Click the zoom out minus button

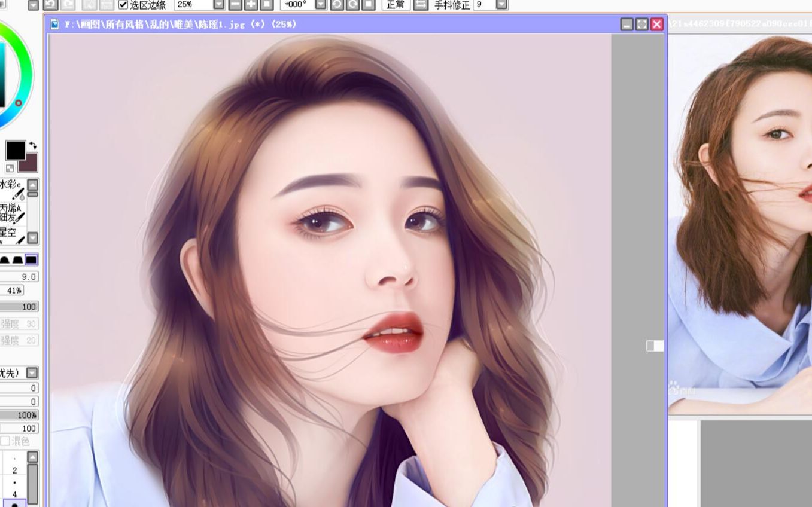tap(235, 5)
